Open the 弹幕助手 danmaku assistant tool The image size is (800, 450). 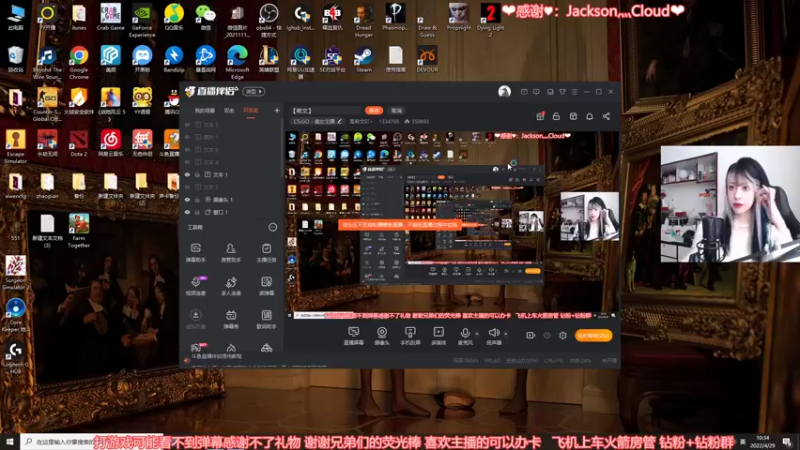[x=195, y=252]
